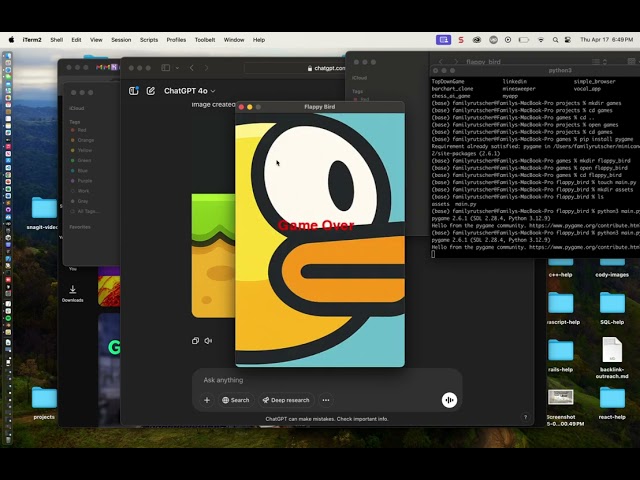Open the Safari sidebar dropdown chevron
Image resolution: width=640 pixels, height=480 pixels.
click(177, 68)
